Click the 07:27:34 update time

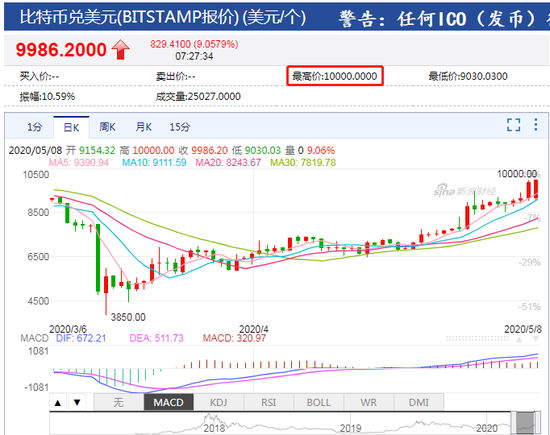tap(194, 56)
